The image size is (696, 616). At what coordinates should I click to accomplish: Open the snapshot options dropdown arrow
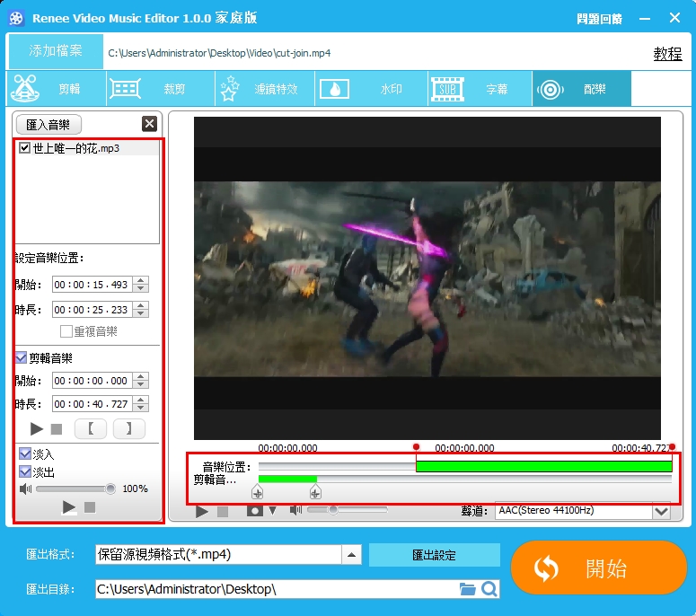272,511
